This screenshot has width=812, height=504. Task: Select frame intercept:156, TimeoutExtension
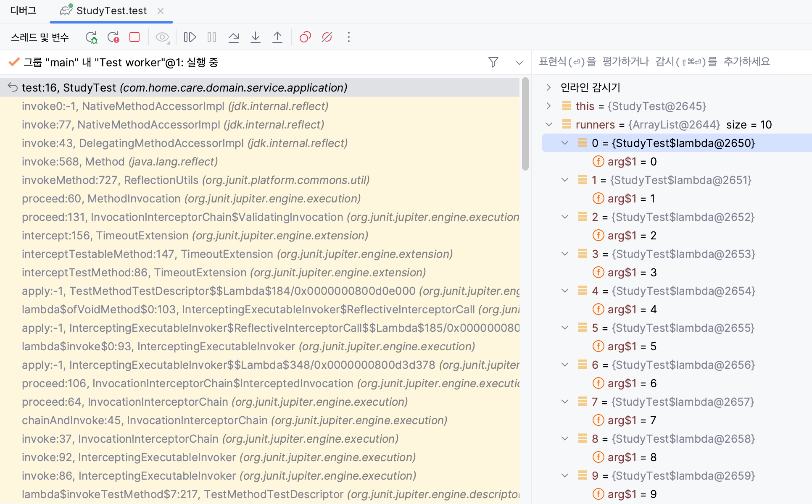pyautogui.click(x=260, y=235)
